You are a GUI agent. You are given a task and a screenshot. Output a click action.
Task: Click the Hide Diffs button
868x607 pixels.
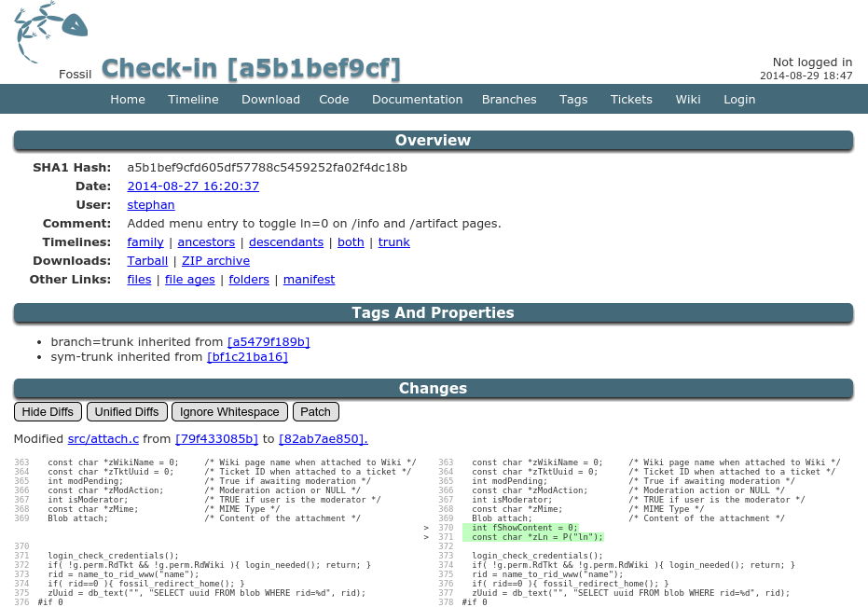48,411
